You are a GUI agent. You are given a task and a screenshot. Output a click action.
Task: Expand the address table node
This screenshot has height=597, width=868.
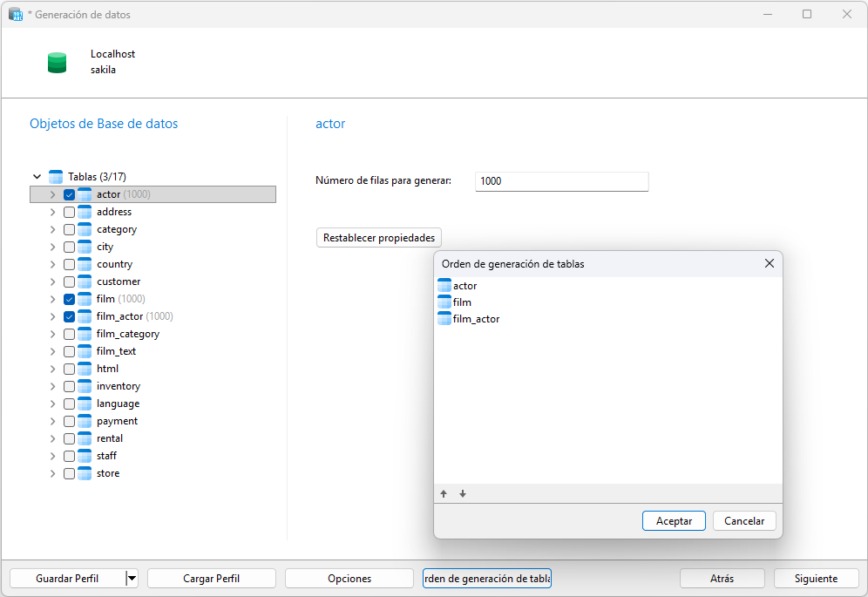click(52, 212)
